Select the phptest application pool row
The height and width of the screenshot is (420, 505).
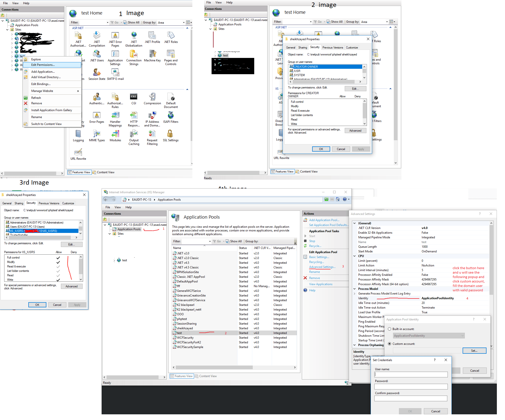(x=182, y=319)
